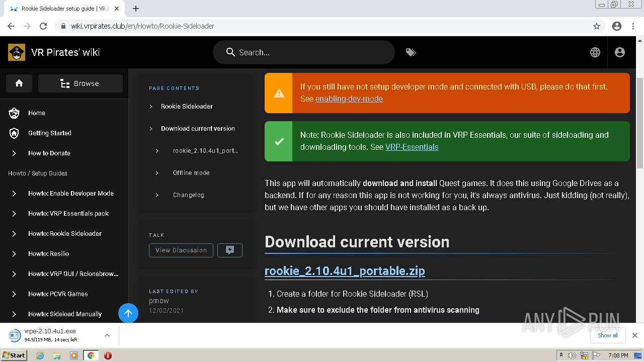Show hidden tray icons arrow
Viewport: 644px width, 362px height.
[561, 355]
